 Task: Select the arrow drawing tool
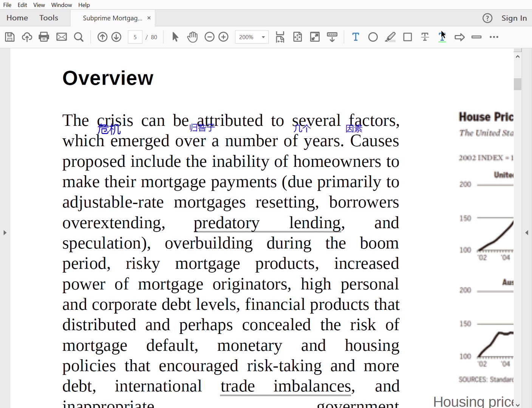click(x=459, y=37)
